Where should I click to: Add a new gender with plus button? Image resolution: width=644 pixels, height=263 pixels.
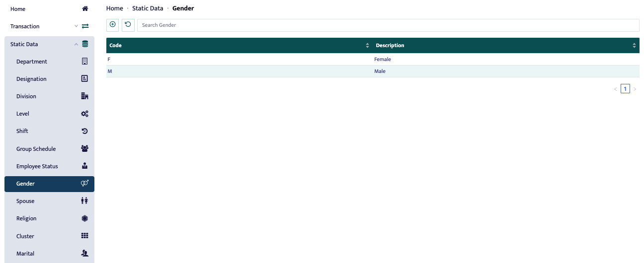coord(112,25)
